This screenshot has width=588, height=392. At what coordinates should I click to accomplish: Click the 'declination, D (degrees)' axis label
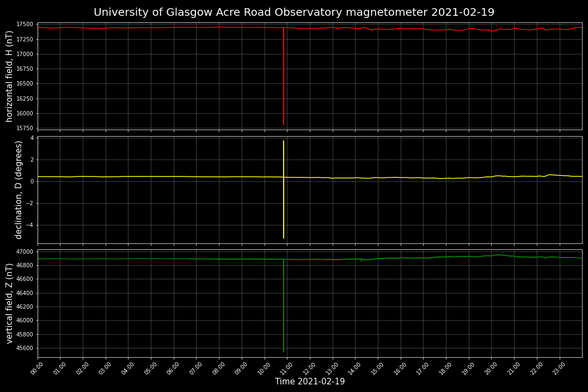coord(19,190)
